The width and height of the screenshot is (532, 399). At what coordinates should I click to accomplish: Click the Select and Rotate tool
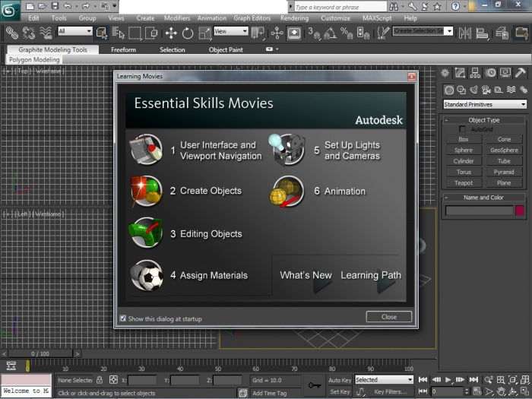[x=188, y=33]
